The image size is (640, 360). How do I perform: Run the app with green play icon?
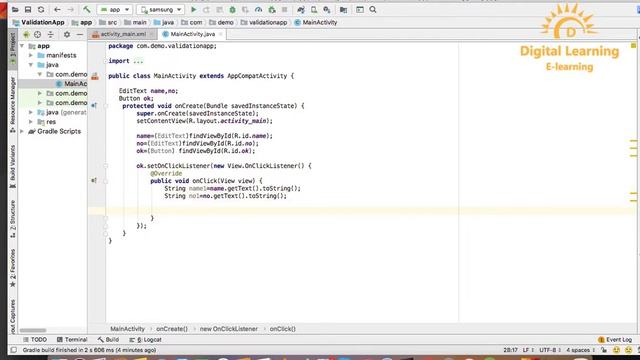(x=193, y=9)
